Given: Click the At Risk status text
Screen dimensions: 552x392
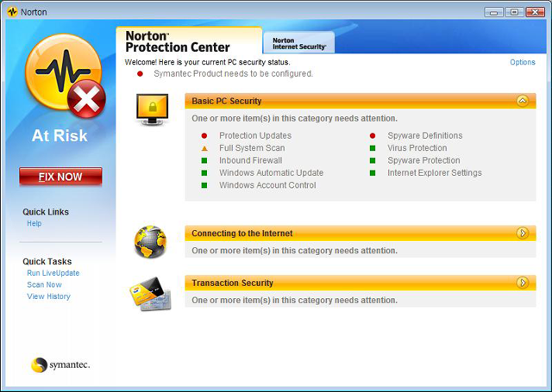Looking at the screenshot, I should (x=60, y=136).
